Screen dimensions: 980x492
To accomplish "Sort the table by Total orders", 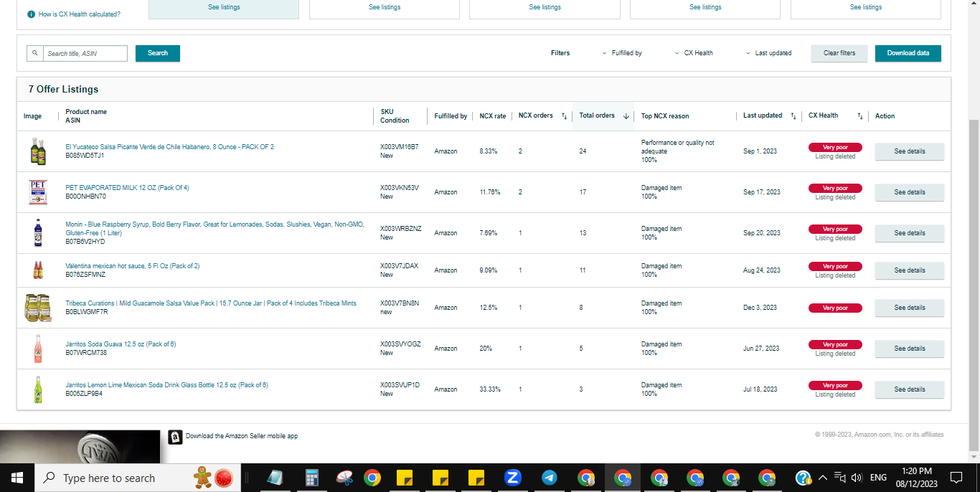I will (626, 116).
